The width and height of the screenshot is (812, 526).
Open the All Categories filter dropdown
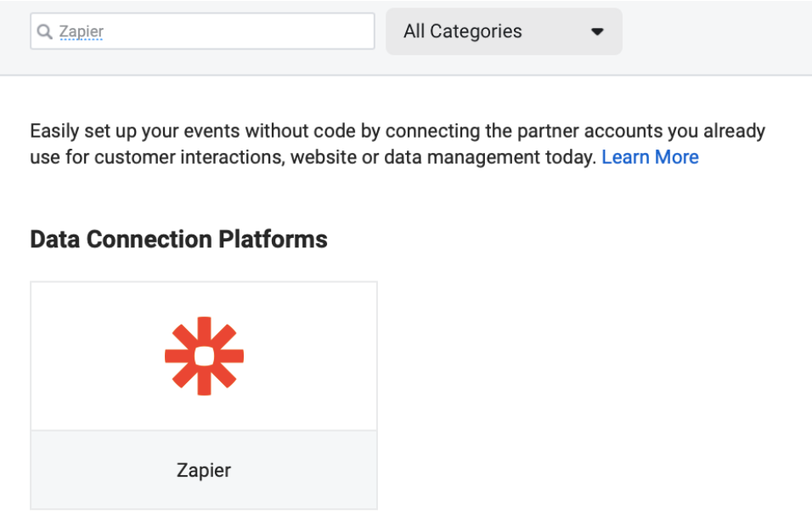click(x=504, y=32)
